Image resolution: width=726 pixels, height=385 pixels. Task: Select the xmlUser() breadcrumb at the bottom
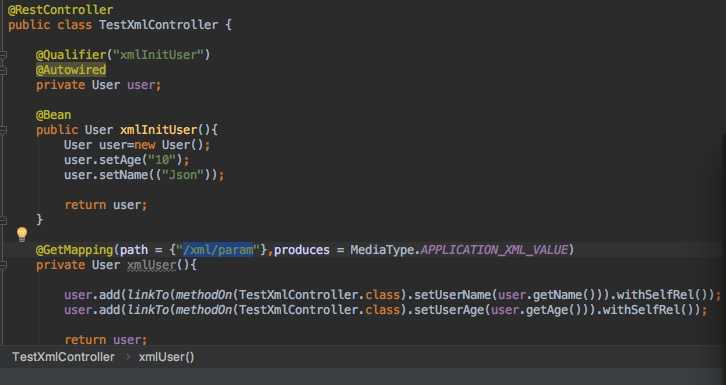(x=166, y=357)
